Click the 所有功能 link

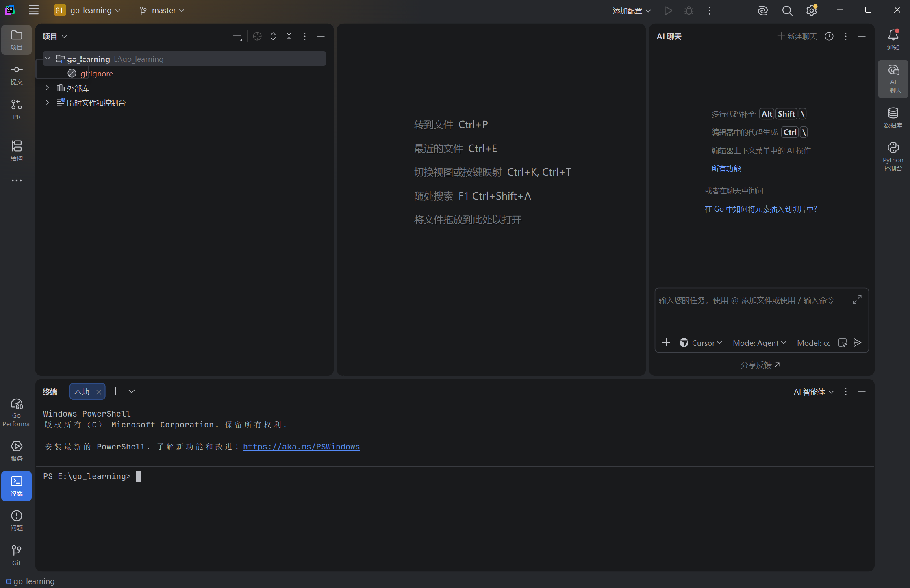(x=726, y=169)
